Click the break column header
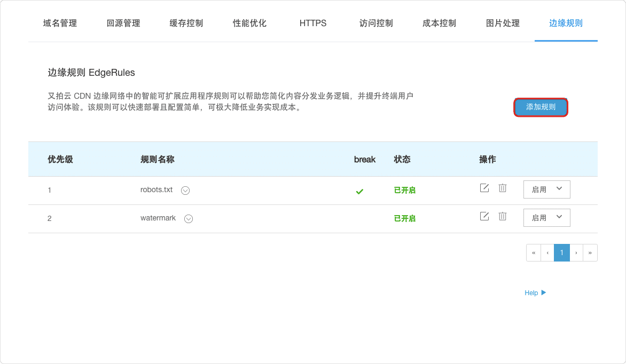Image resolution: width=626 pixels, height=364 pixels. 364,159
